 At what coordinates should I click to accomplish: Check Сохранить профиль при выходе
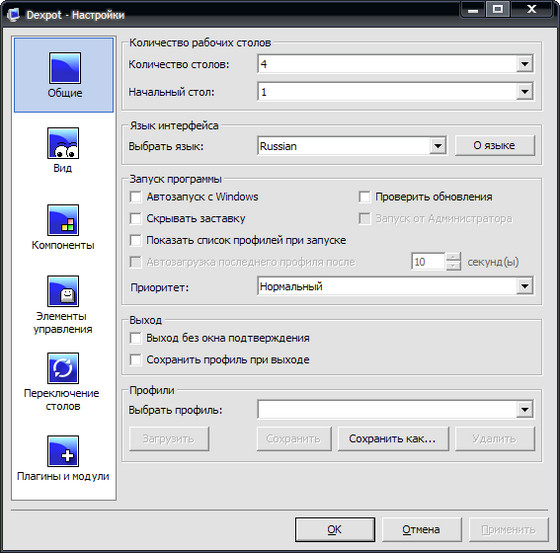(x=136, y=360)
